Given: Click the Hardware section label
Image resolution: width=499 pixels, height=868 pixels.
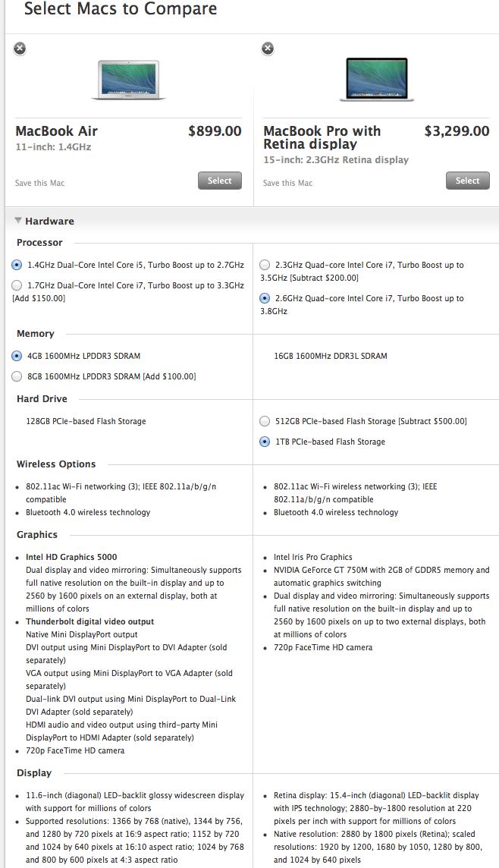Looking at the screenshot, I should [x=49, y=221].
